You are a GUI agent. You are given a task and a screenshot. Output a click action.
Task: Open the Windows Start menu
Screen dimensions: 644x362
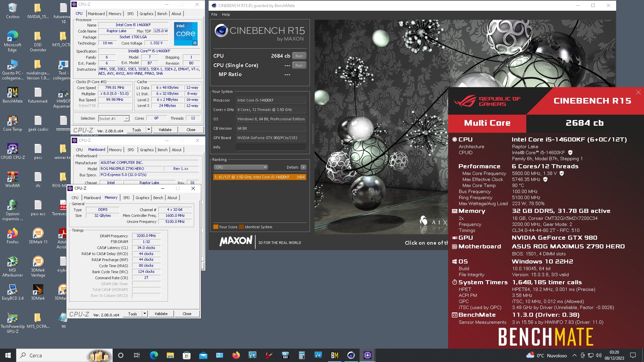point(8,355)
